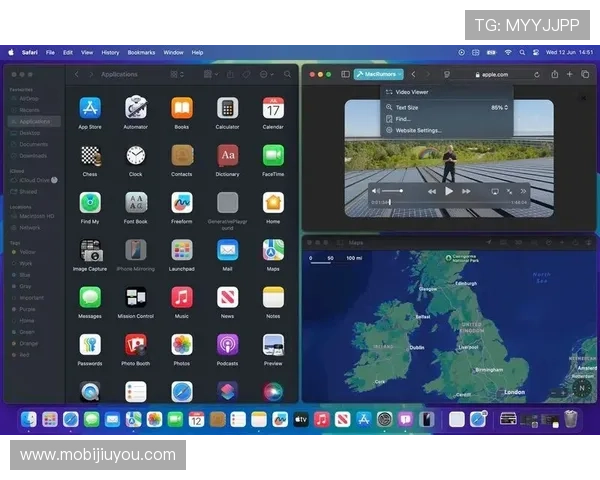
Task: Toggle the video mute speaker icon
Action: (x=375, y=190)
